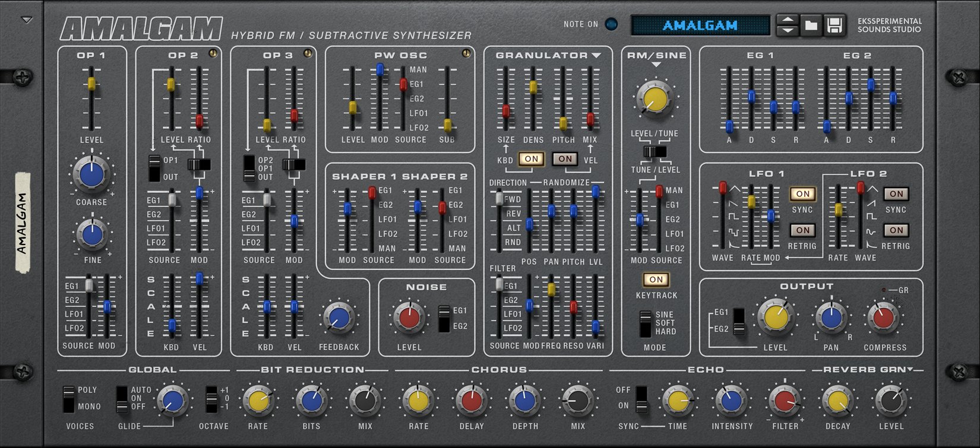The height and width of the screenshot is (448, 980).
Task: Click the Chorus MIX knob
Action: [577, 401]
